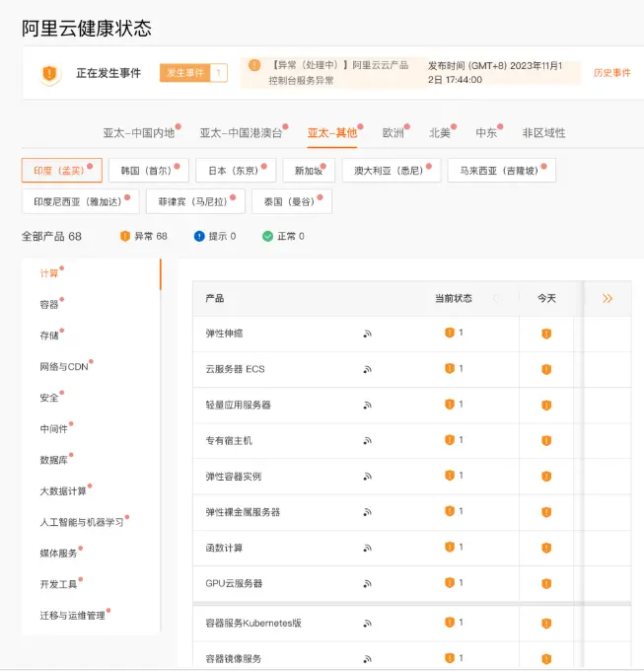Switch to the 亚太-中国港澳台 tab
The width and height of the screenshot is (644, 671).
click(242, 133)
